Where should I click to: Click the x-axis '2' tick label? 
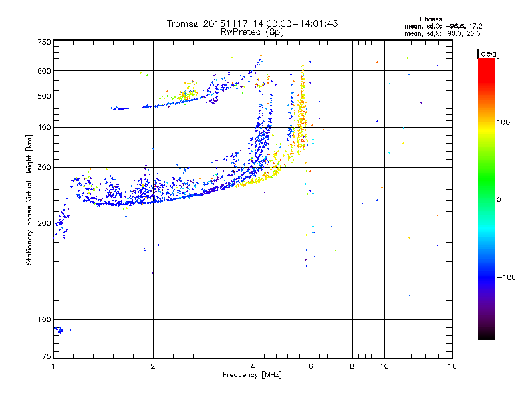(x=153, y=366)
